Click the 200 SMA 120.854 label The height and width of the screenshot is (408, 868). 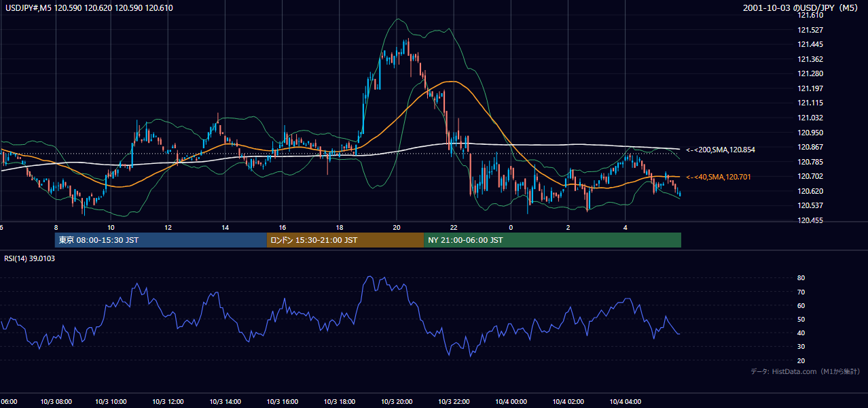[x=721, y=150]
